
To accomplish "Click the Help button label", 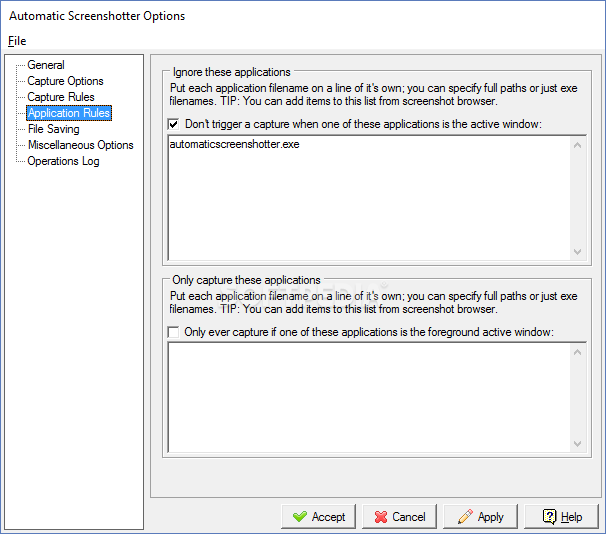I will tap(571, 517).
